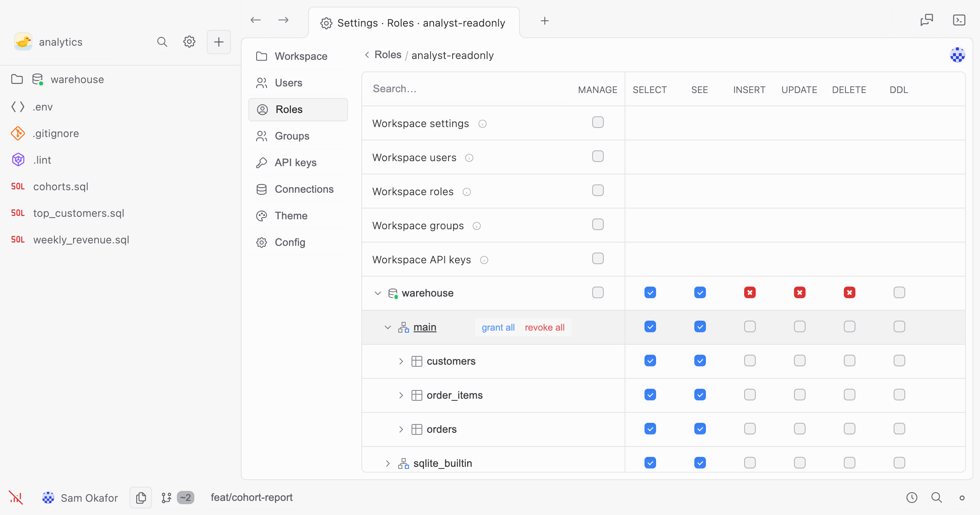Open git branch changes indicator
The height and width of the screenshot is (515, 980).
point(177,498)
